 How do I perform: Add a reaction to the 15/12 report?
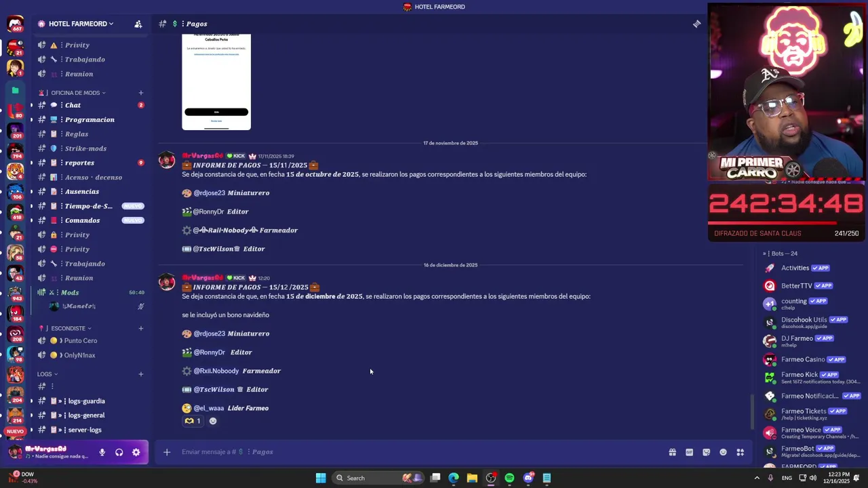coord(213,421)
